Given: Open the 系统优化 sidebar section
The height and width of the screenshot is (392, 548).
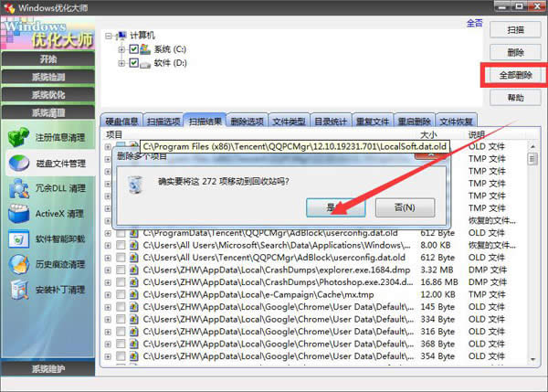Looking at the screenshot, I should pyautogui.click(x=47, y=95).
